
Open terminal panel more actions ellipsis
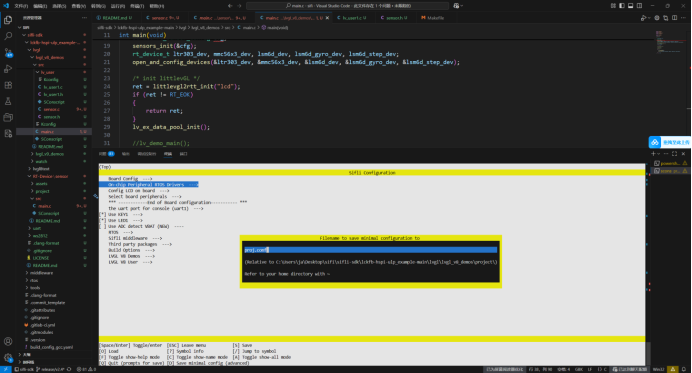tap(666, 154)
